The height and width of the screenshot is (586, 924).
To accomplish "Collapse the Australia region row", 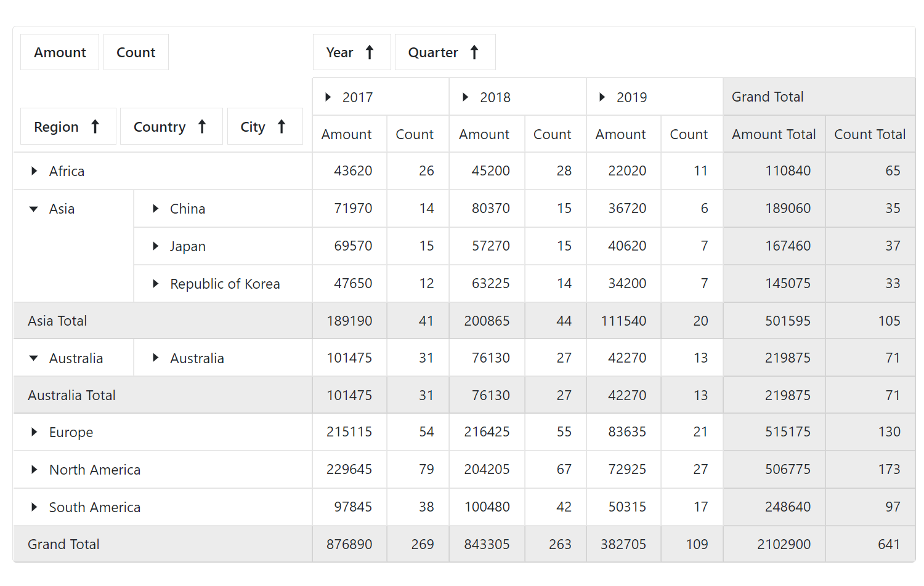I will (x=34, y=358).
